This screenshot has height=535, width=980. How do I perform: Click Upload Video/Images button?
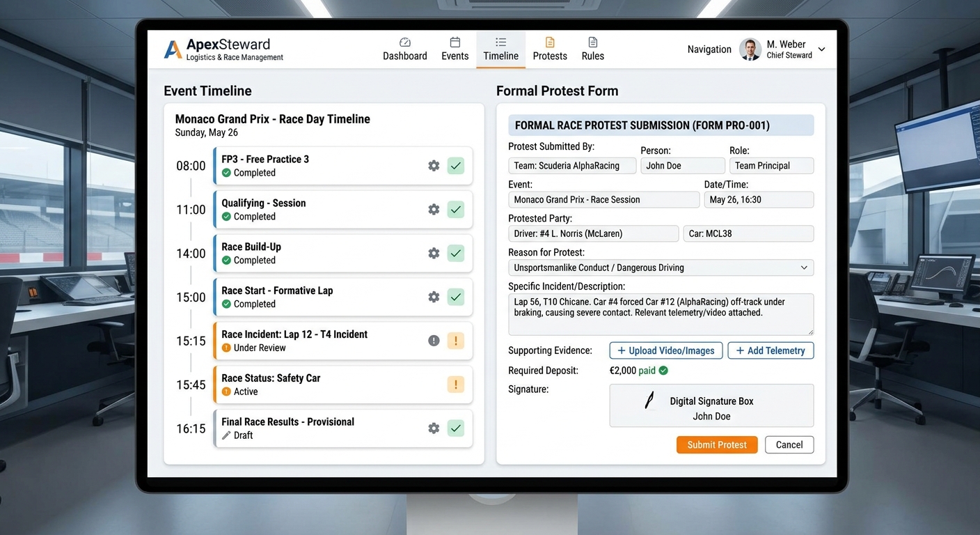(666, 350)
